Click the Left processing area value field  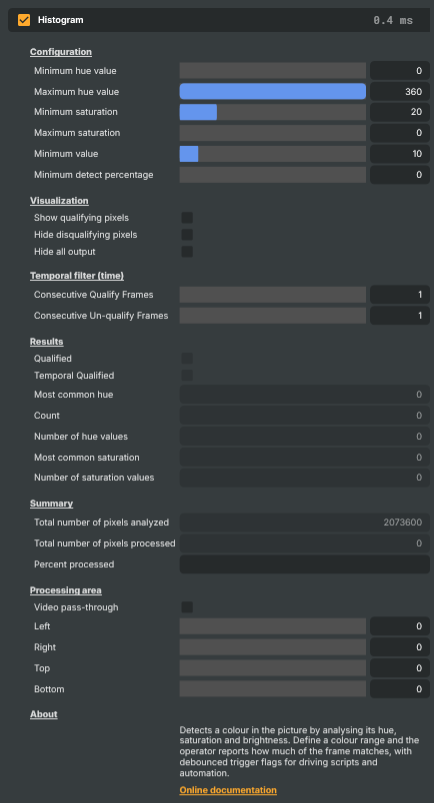(400, 626)
